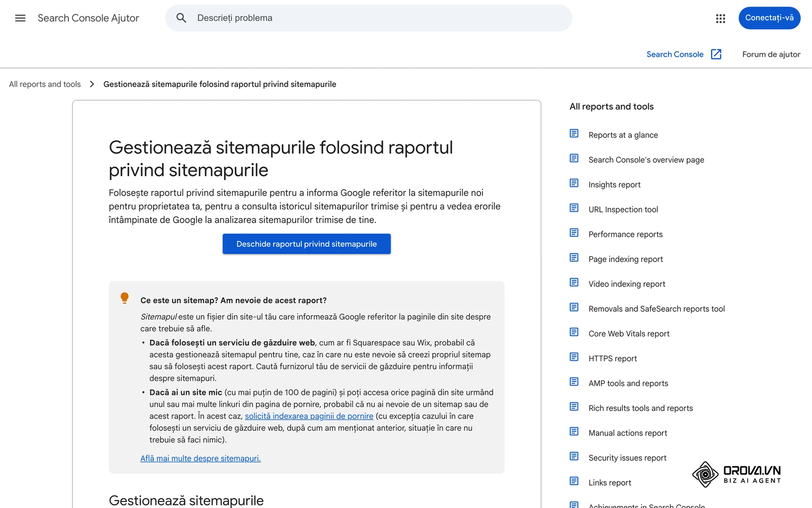Open the URL Inspection tool article
The image size is (812, 508).
click(623, 210)
